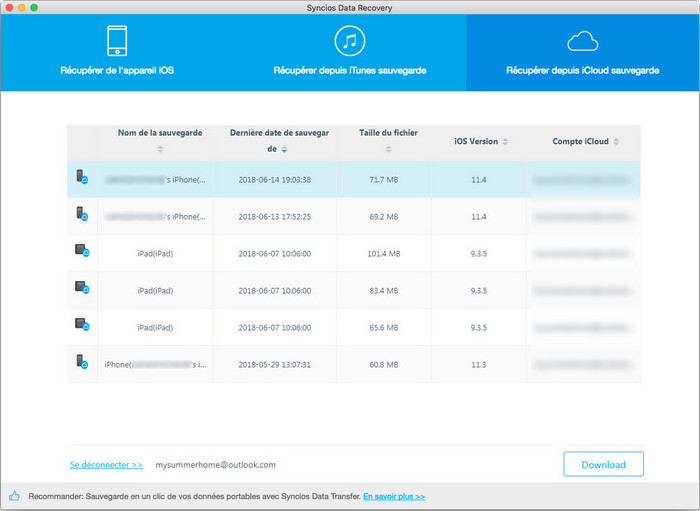Select date 2018-06-14 19:03:38
The height and width of the screenshot is (511, 700).
point(275,180)
